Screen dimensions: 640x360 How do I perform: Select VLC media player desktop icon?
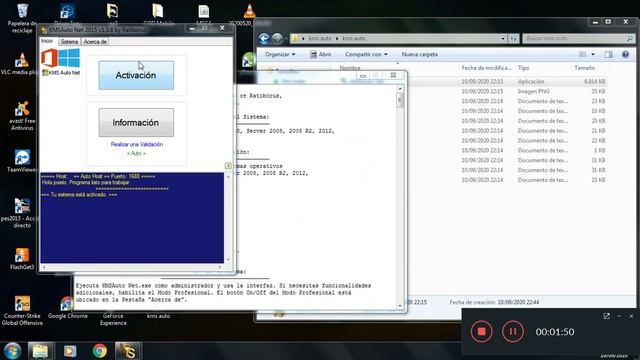coord(20,64)
